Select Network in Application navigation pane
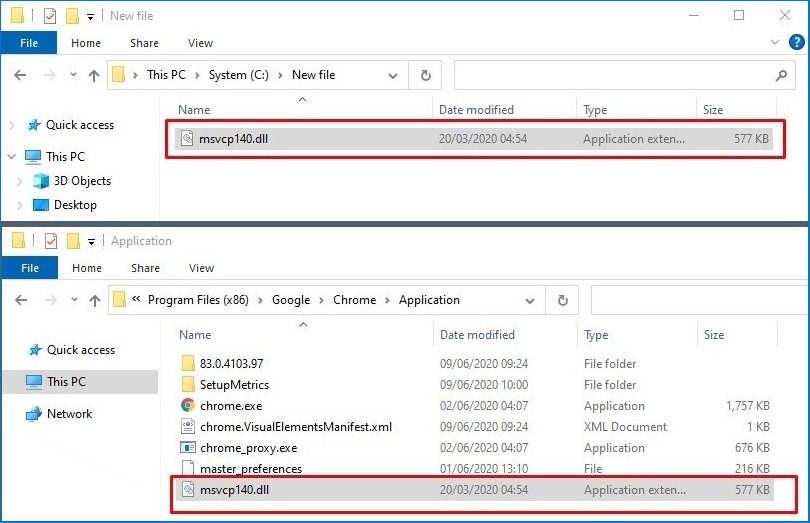The image size is (810, 523). pyautogui.click(x=59, y=414)
